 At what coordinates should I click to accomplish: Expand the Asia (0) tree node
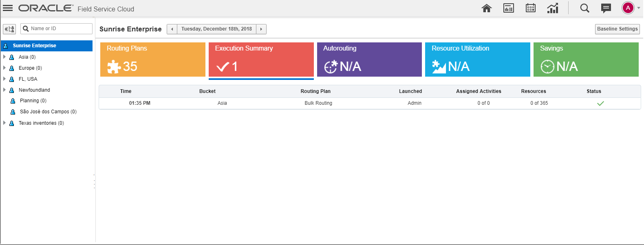click(4, 57)
